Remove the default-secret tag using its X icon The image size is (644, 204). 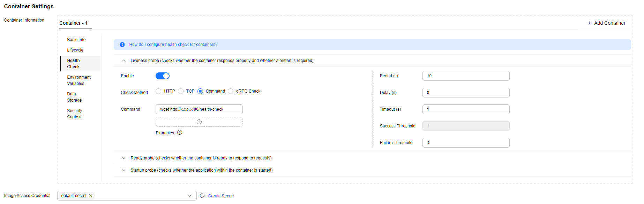91,196
